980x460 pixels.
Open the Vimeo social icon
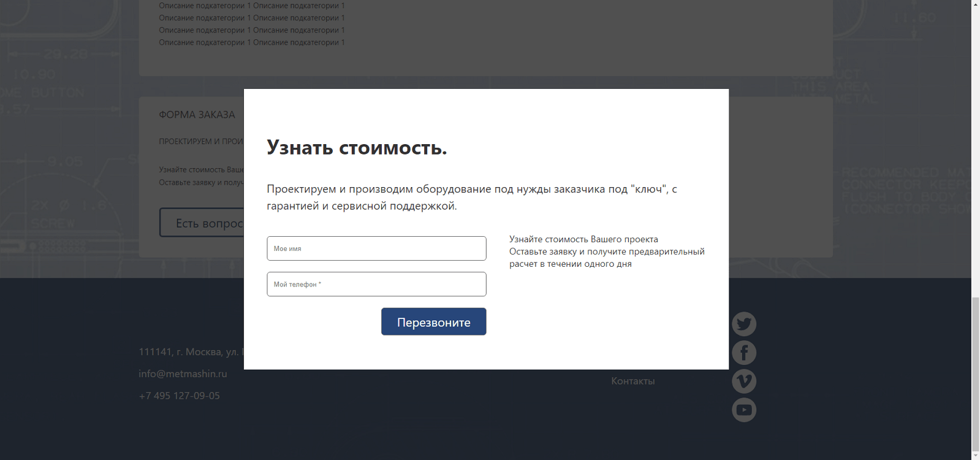coord(744,381)
